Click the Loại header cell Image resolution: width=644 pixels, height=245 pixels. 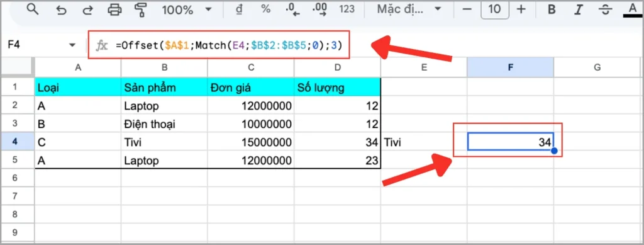(x=77, y=87)
